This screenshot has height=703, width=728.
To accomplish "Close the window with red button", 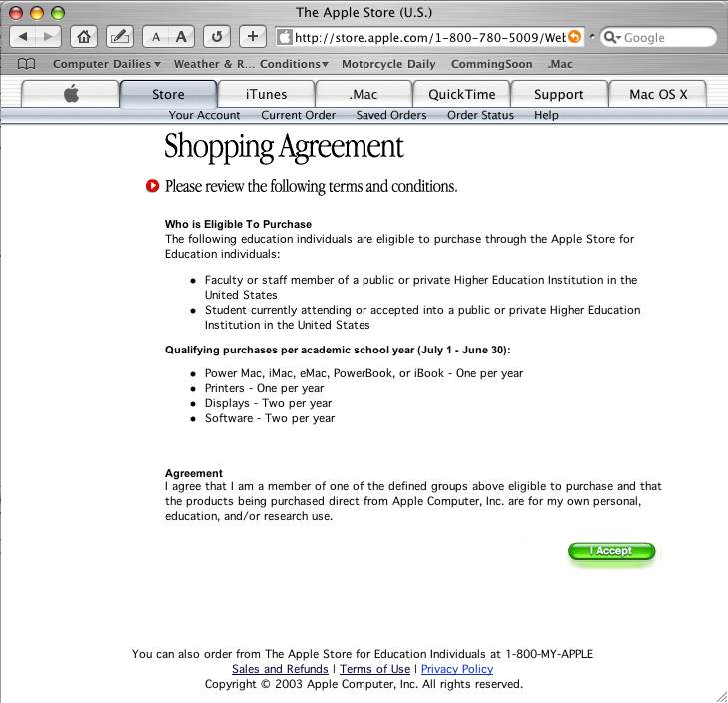I will 16,13.
